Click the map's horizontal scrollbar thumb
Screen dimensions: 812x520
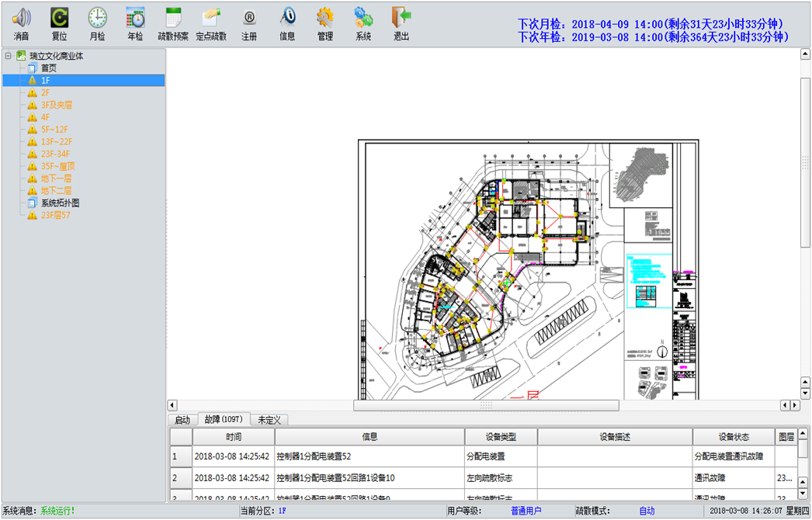pyautogui.click(x=486, y=405)
